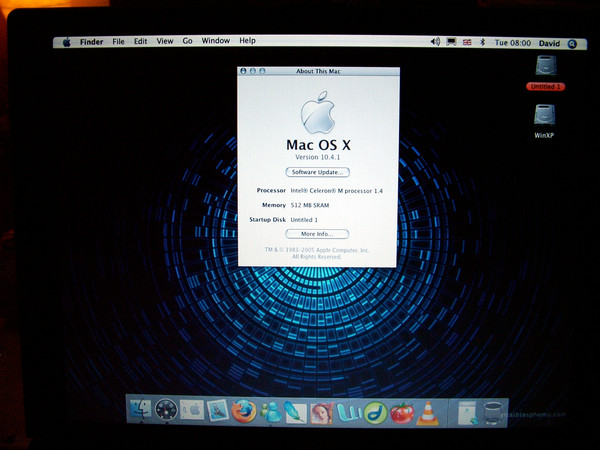Screen dimensions: 600x450
Task: Open the File menu
Action: tap(118, 41)
